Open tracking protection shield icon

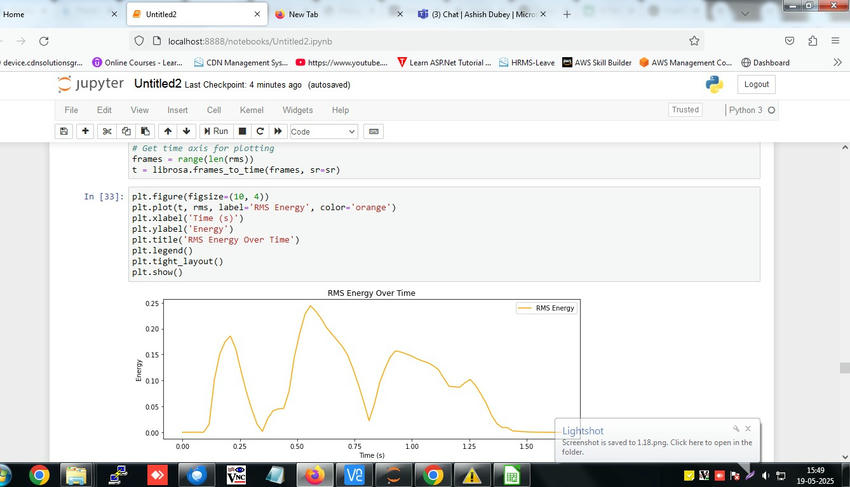pyautogui.click(x=139, y=41)
